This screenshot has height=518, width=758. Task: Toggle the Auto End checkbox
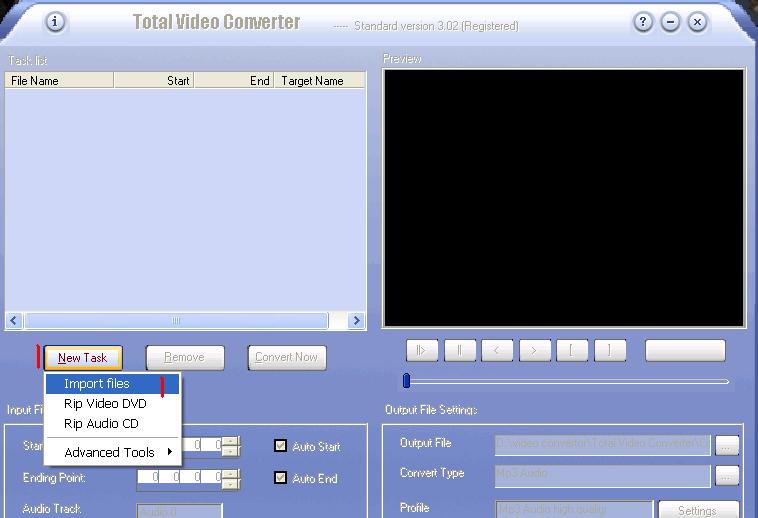click(280, 477)
